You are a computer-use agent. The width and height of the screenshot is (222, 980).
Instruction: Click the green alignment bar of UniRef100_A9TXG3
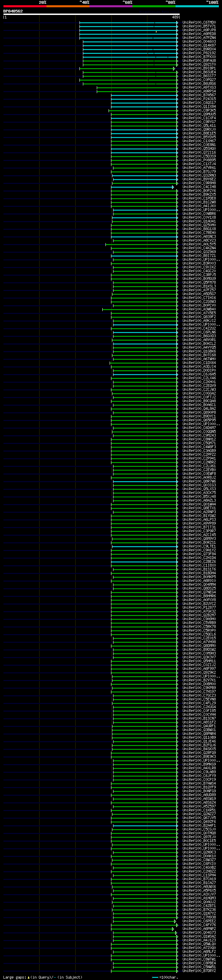point(137,88)
